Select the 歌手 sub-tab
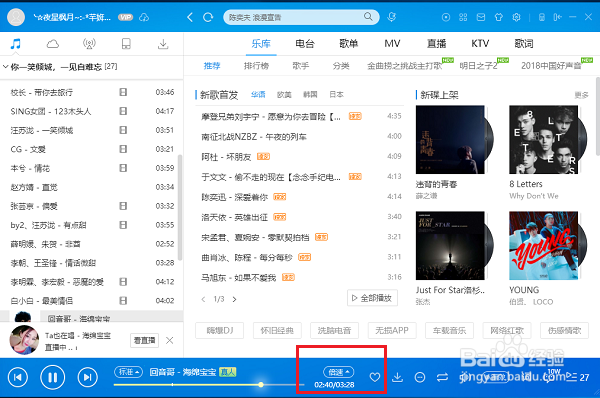Viewport: 600px width, 398px height. (x=300, y=66)
